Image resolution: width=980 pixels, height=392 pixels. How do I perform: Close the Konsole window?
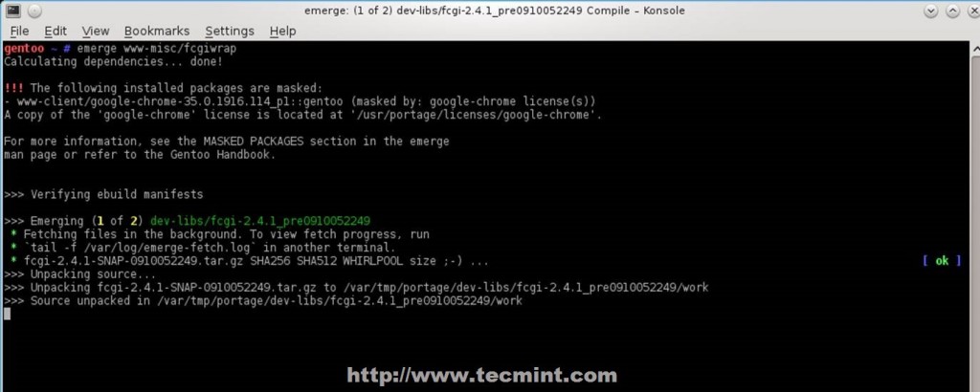[x=972, y=11]
